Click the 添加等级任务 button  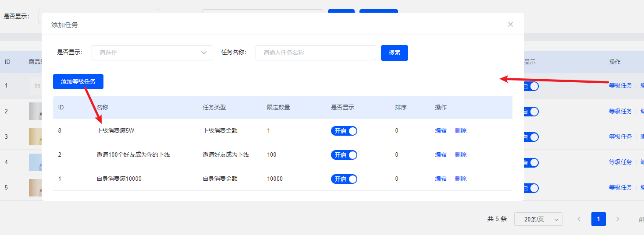[78, 81]
